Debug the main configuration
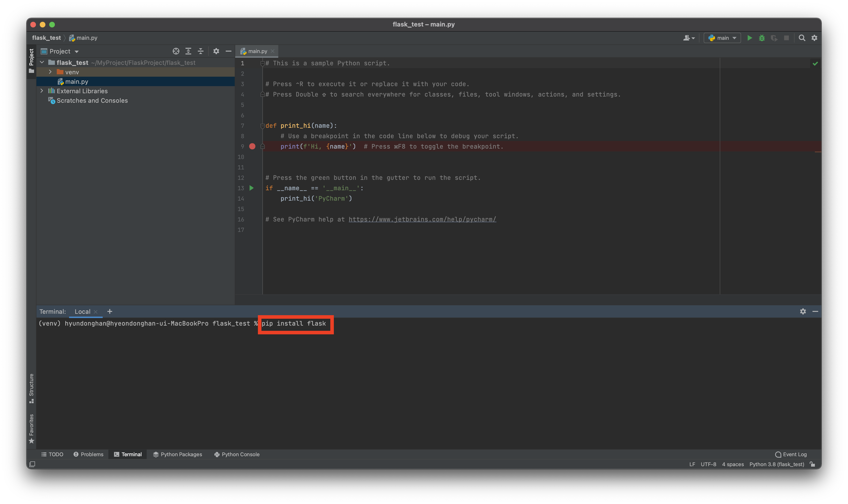 coord(762,38)
